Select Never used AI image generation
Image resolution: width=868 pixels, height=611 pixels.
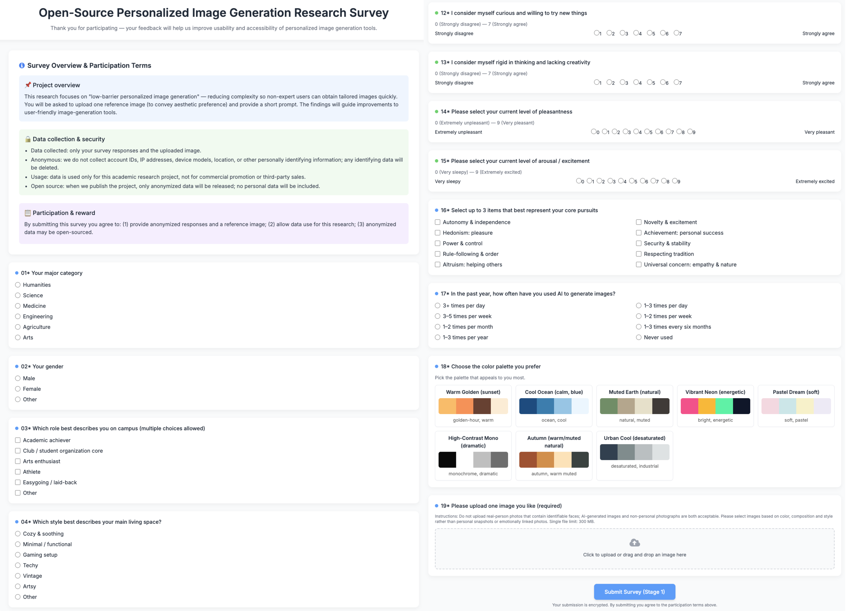click(639, 338)
